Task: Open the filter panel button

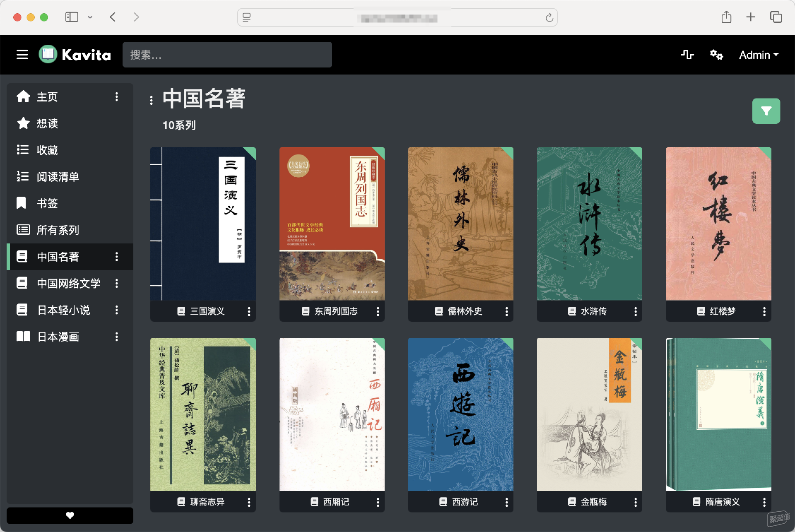Action: click(x=766, y=111)
